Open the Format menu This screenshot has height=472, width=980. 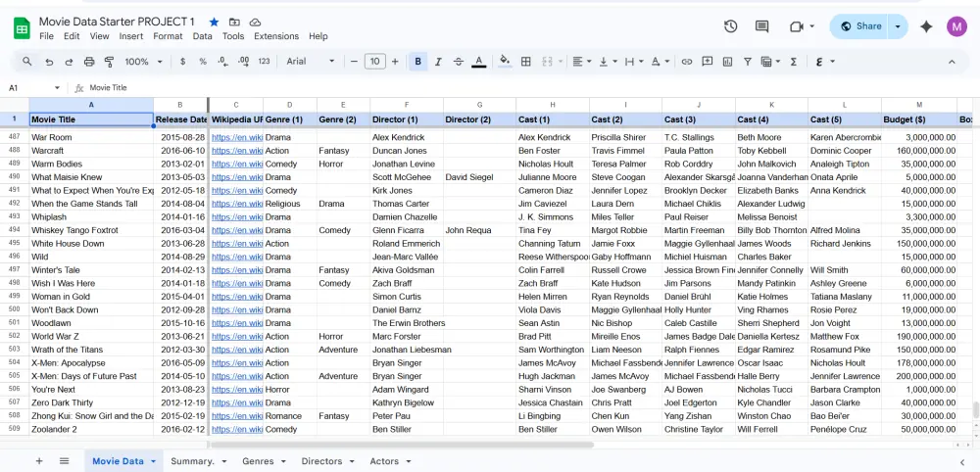(169, 36)
